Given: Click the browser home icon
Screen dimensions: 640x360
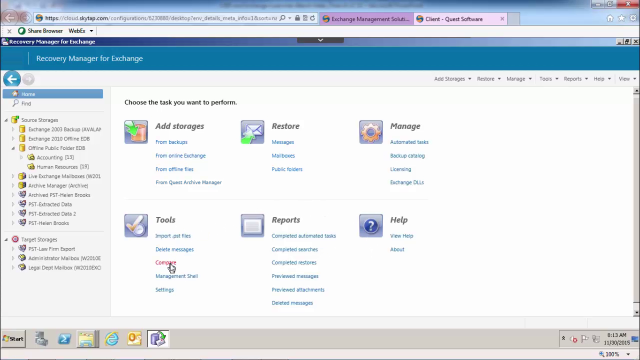Looking at the screenshot, I should pyautogui.click(x=610, y=18).
